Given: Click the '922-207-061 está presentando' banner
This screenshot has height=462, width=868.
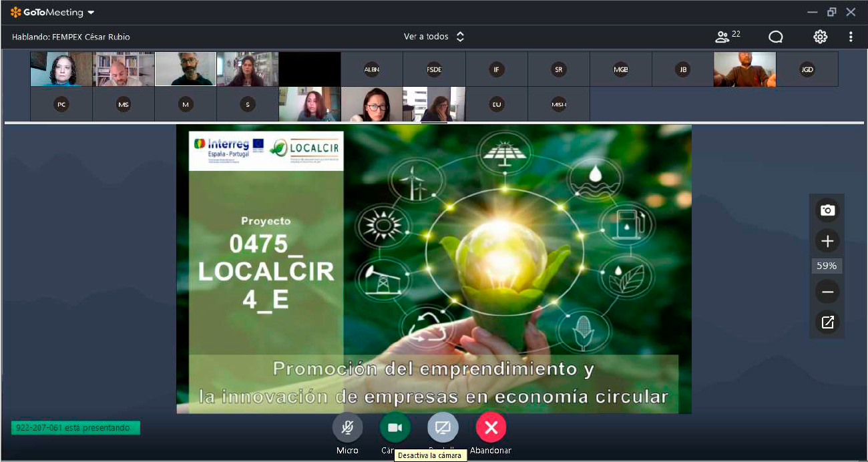Looking at the screenshot, I should (x=75, y=428).
